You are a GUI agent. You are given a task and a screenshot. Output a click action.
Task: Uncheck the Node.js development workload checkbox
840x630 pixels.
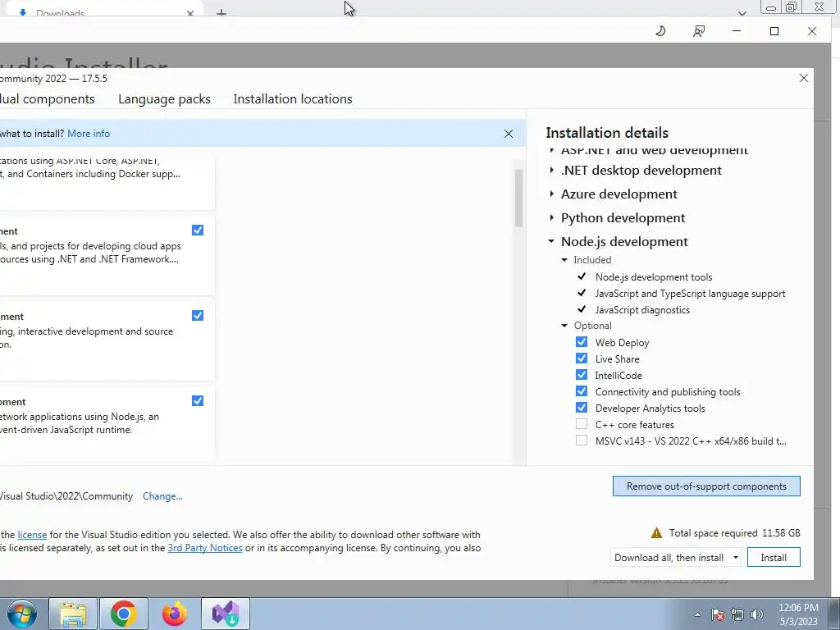click(x=198, y=400)
